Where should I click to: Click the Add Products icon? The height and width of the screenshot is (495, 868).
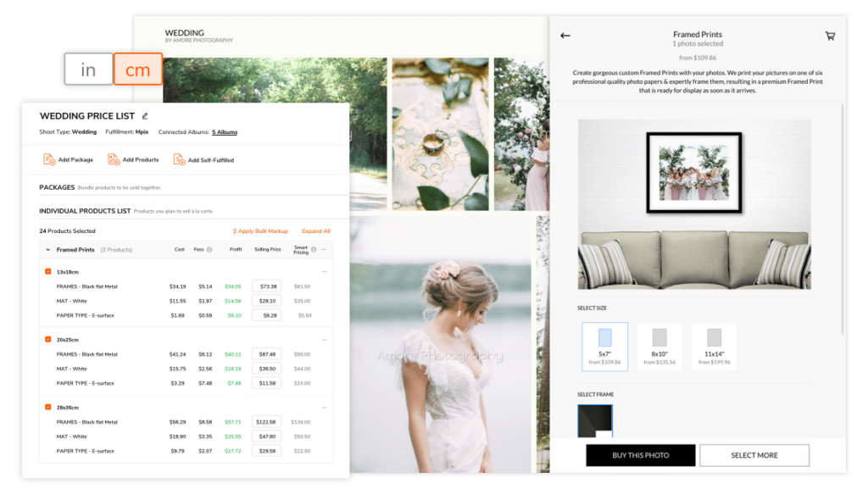pos(114,159)
